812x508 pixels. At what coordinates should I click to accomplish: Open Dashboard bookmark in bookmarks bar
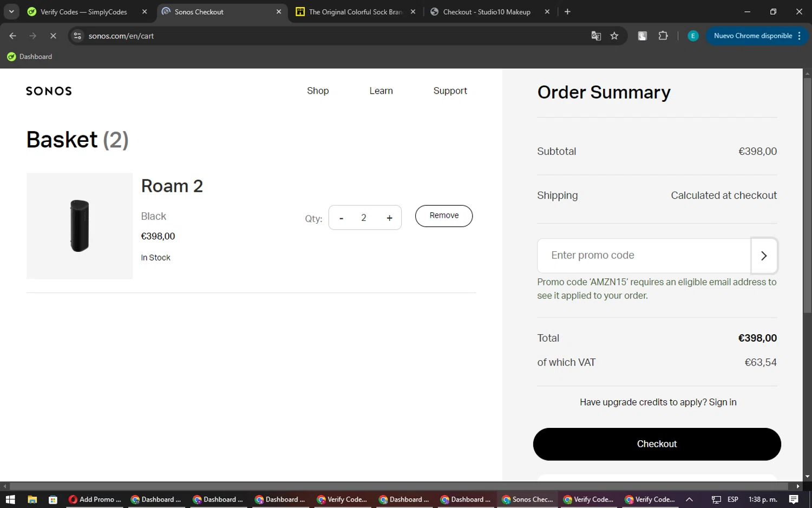pyautogui.click(x=30, y=56)
